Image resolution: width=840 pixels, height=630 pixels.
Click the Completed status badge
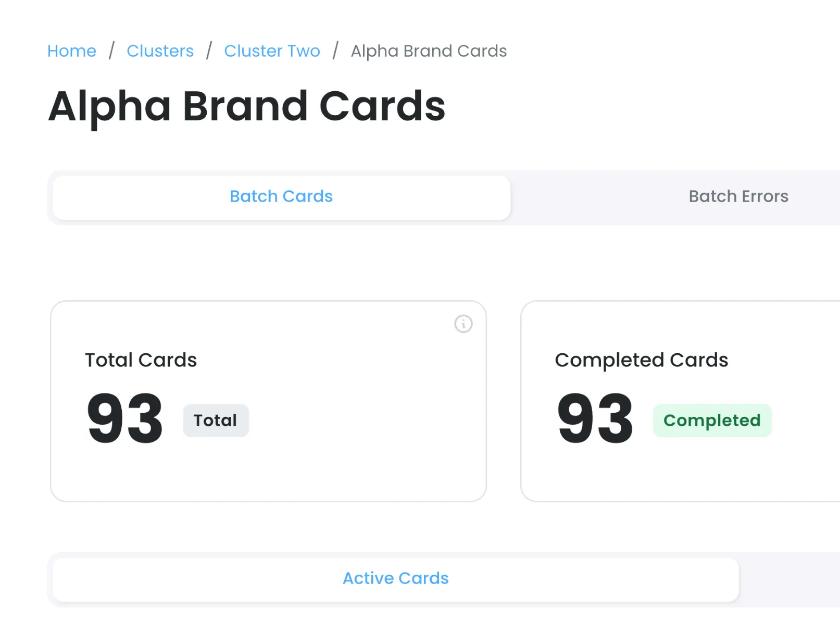pos(712,420)
